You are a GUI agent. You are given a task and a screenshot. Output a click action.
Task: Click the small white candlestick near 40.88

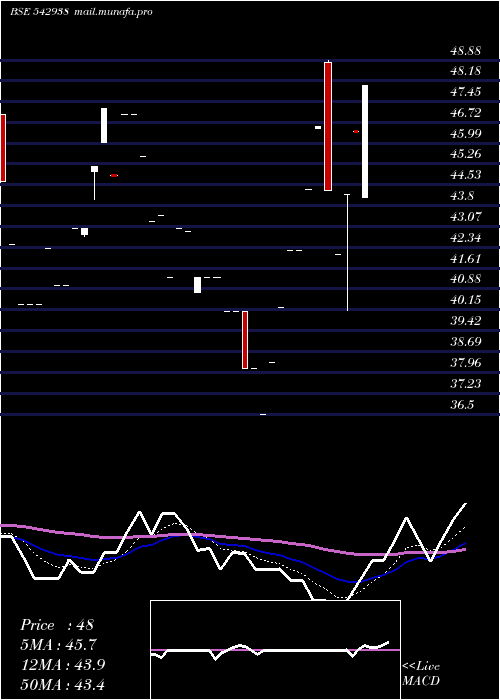(x=197, y=285)
